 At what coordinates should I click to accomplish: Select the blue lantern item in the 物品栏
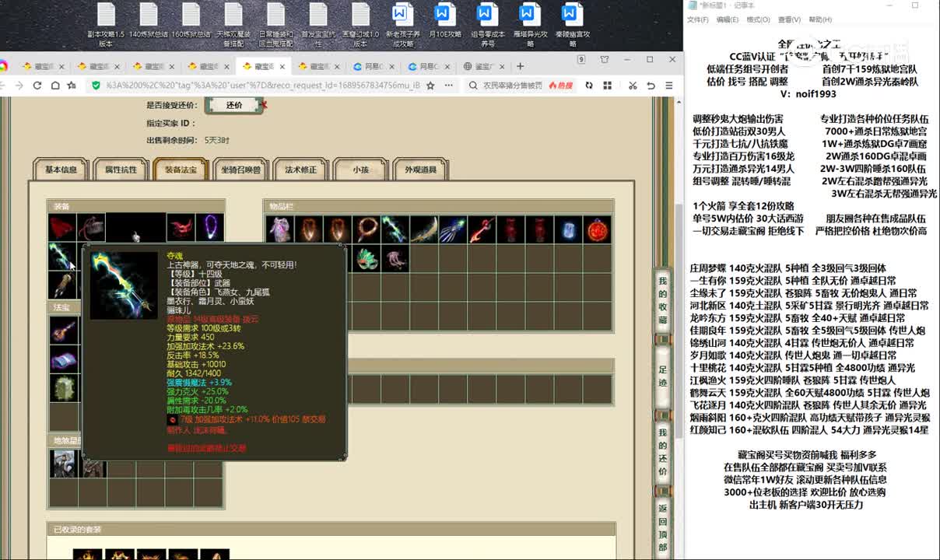569,229
